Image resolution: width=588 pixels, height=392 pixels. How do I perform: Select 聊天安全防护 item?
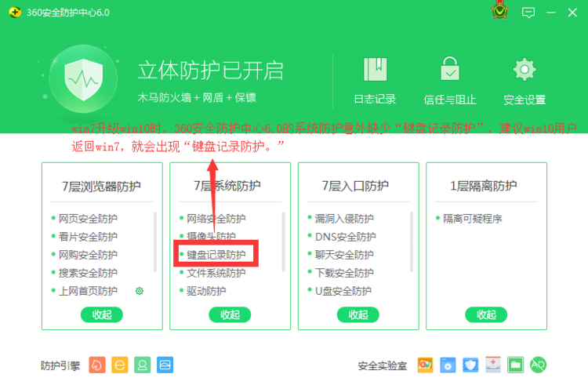344,254
